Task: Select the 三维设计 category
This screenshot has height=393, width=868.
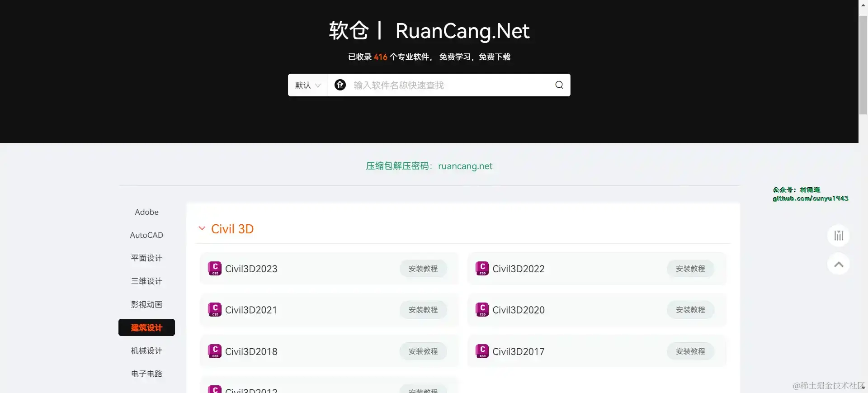Action: (146, 281)
